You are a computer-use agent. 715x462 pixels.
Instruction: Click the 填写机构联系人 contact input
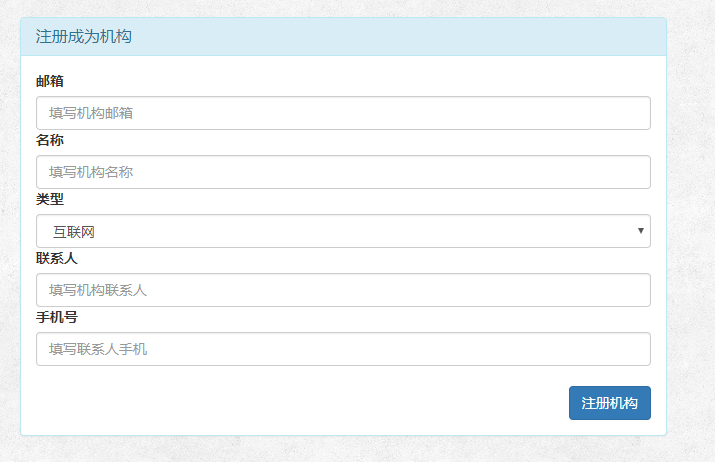pos(343,290)
